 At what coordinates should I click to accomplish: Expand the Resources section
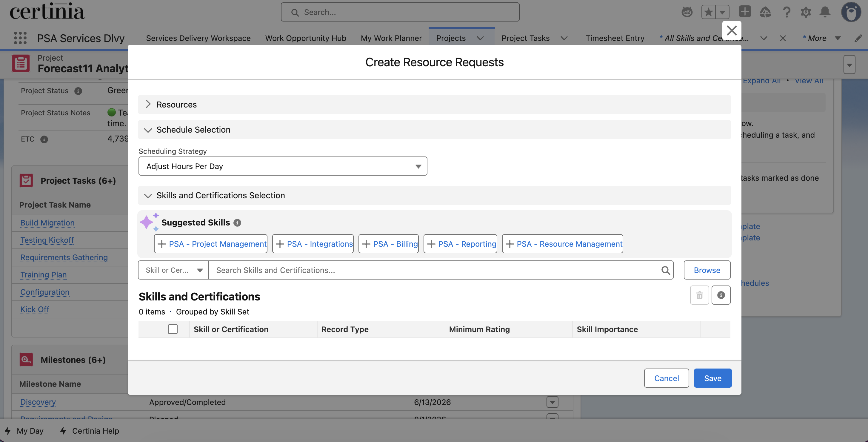[148, 104]
